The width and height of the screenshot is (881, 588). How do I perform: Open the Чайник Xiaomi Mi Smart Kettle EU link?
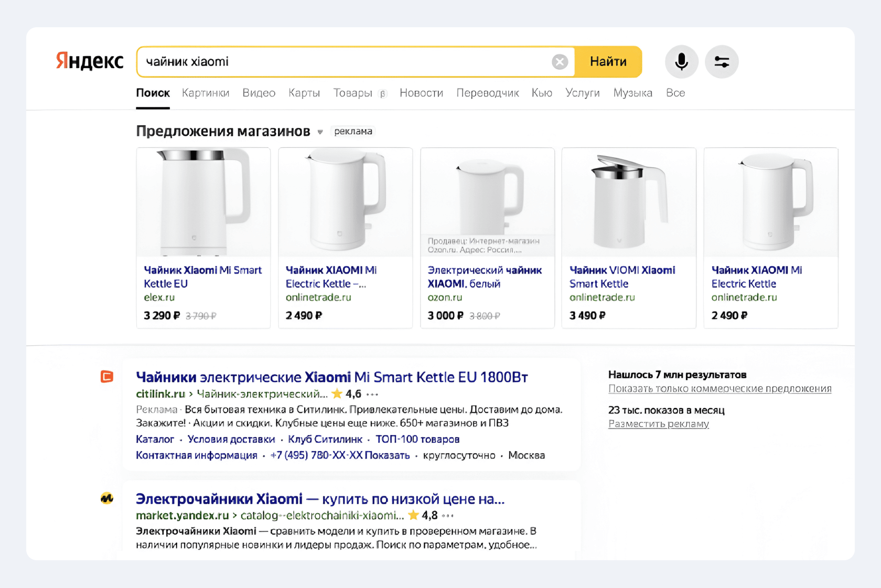(202, 277)
